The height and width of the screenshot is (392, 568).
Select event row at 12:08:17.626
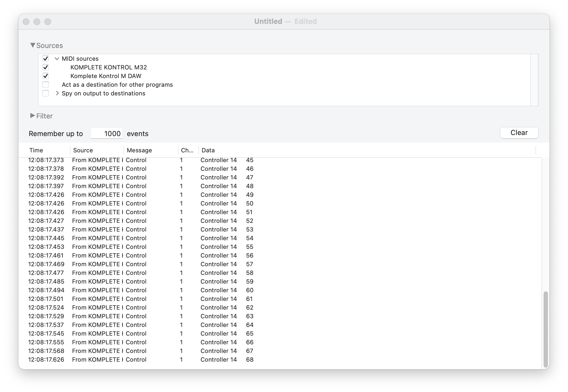click(280, 359)
